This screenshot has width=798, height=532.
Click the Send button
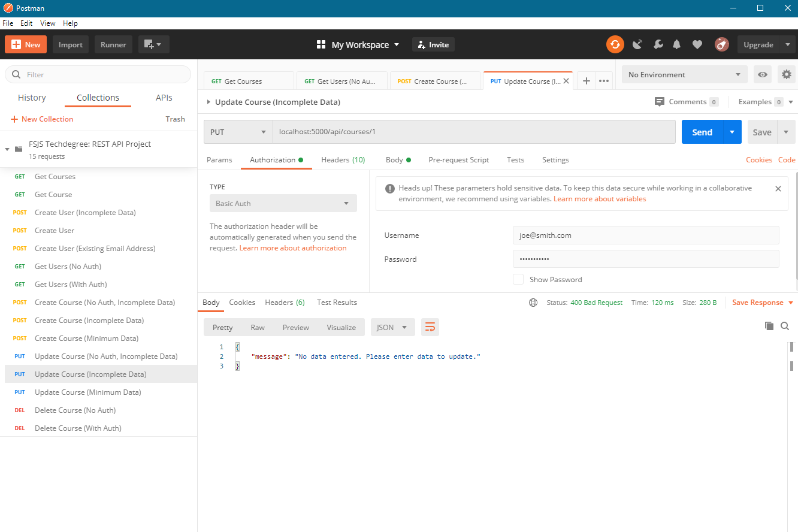coord(702,132)
